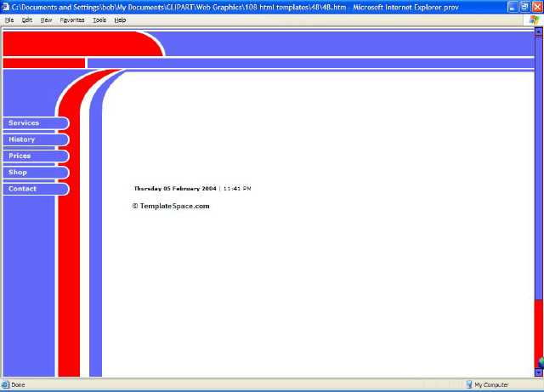544x392 pixels.
Task: Click the scrollbar up arrow
Action: [539, 32]
